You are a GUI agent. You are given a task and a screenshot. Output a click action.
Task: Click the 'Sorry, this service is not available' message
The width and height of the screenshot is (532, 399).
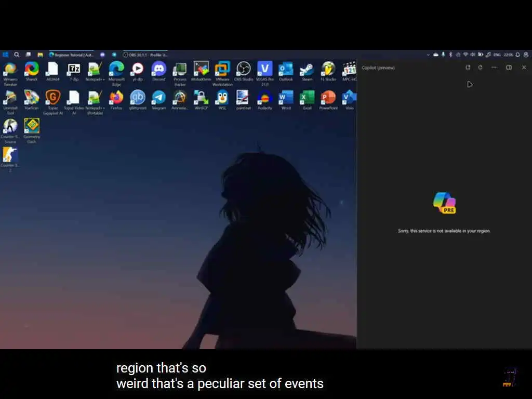pos(444,231)
